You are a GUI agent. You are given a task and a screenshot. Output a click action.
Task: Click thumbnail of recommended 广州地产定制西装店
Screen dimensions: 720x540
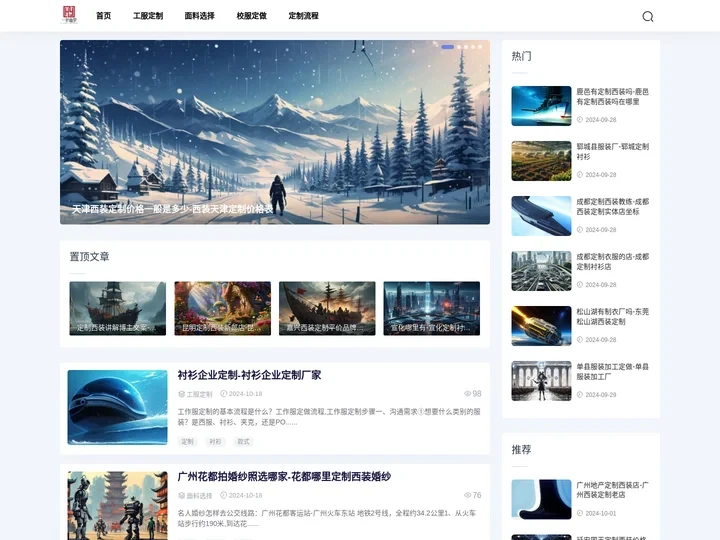point(541,499)
